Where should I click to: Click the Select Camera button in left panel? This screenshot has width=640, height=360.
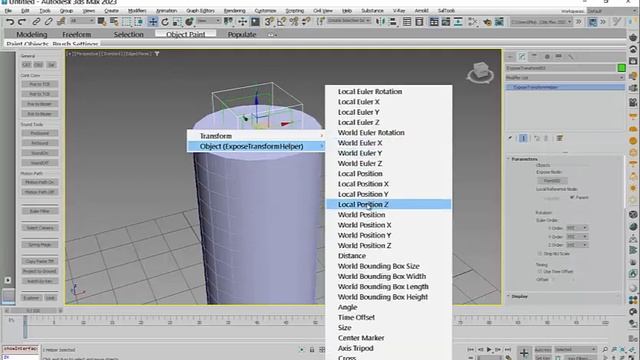click(40, 228)
